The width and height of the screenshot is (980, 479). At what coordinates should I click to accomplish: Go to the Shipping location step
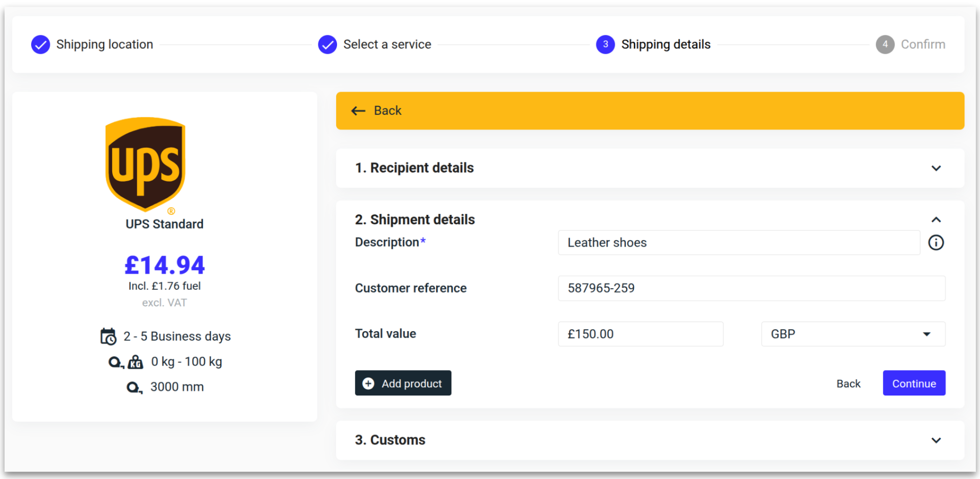(x=105, y=44)
